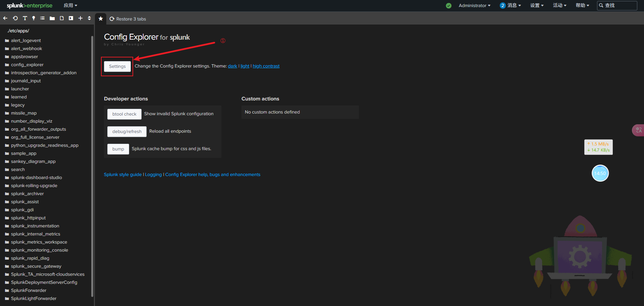Open the 活动 activity dropdown
The image size is (644, 306).
(x=560, y=5)
